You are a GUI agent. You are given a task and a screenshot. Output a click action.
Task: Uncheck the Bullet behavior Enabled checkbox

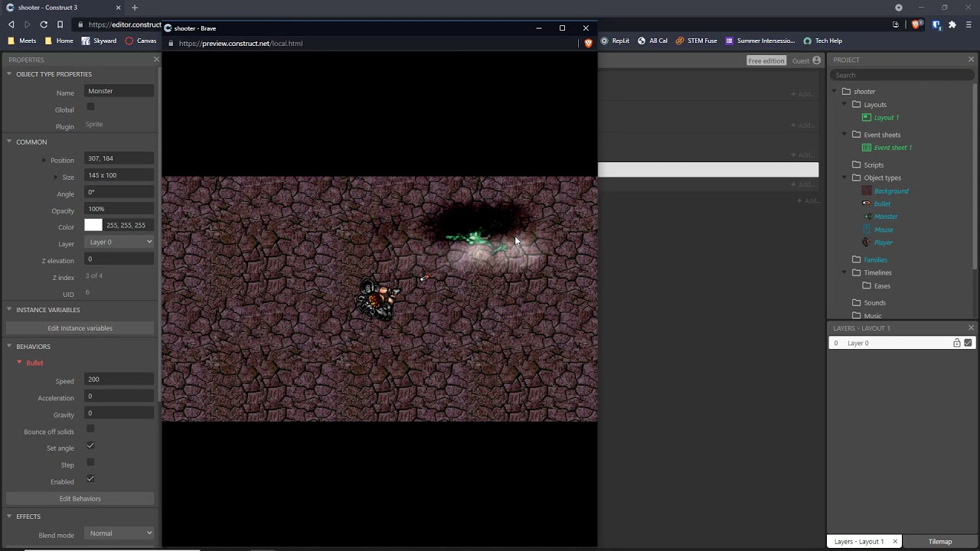click(90, 479)
